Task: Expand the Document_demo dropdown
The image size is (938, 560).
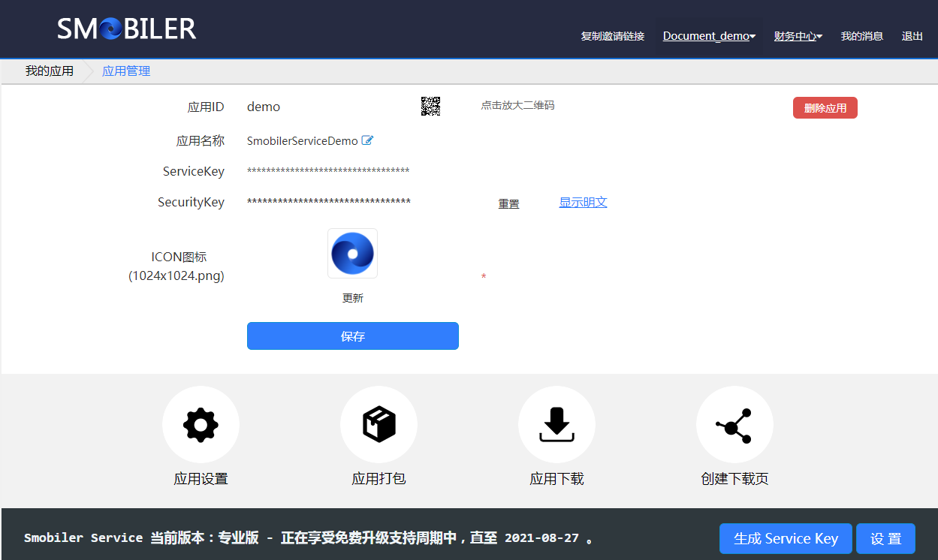Action: (x=709, y=36)
